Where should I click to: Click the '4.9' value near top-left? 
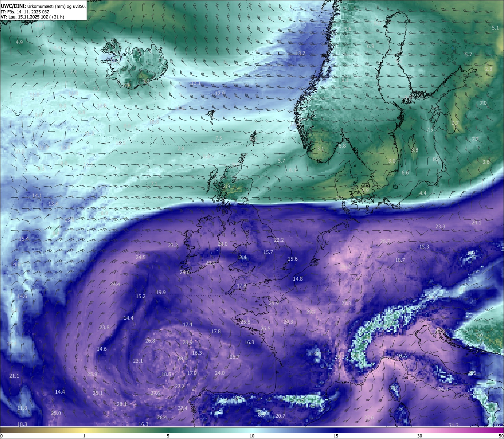(x=19, y=42)
